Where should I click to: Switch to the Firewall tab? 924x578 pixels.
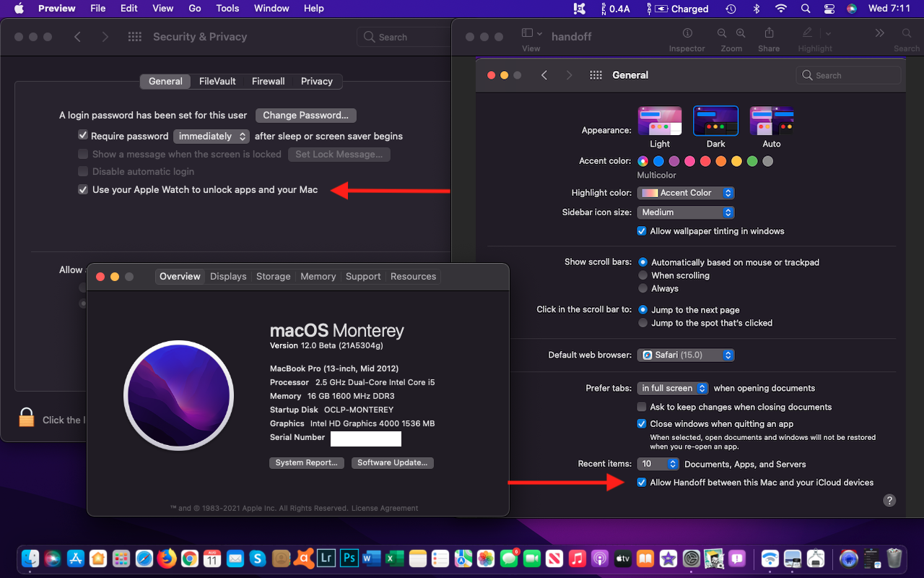269,82
